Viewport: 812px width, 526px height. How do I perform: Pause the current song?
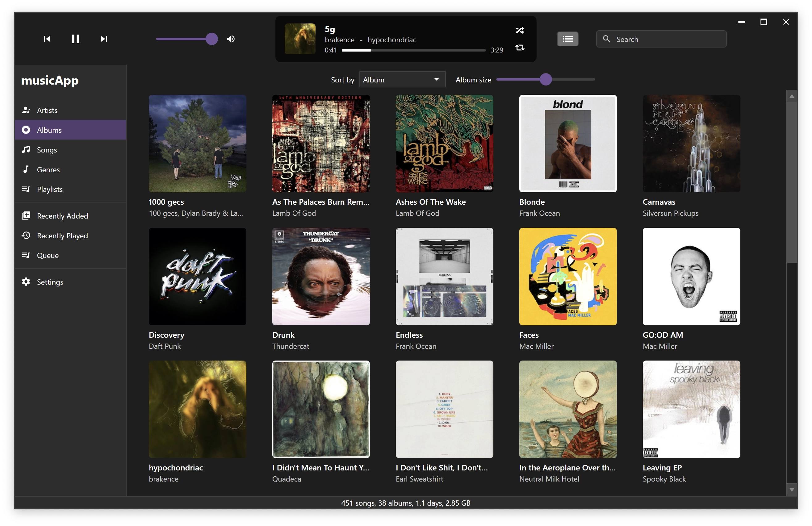[x=75, y=39]
